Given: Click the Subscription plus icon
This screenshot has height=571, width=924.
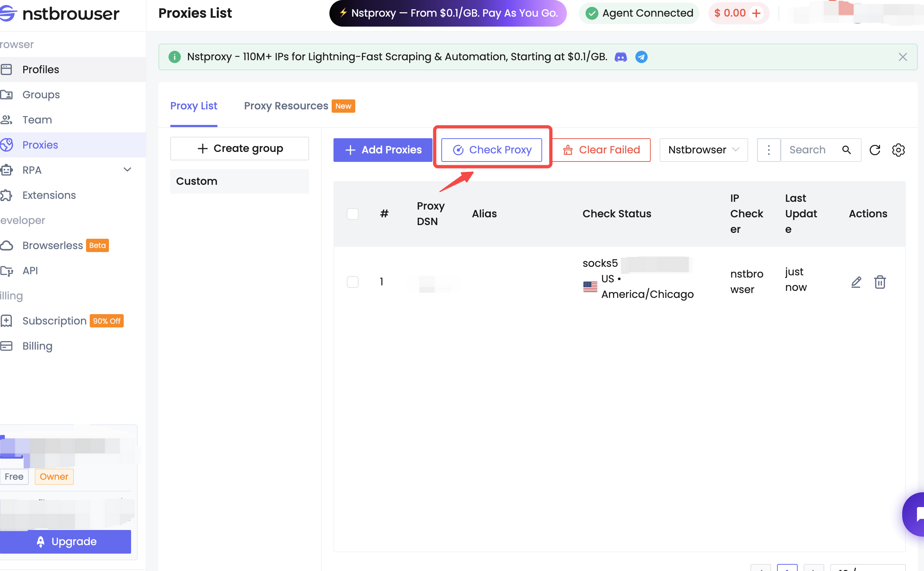Looking at the screenshot, I should pos(6,321).
